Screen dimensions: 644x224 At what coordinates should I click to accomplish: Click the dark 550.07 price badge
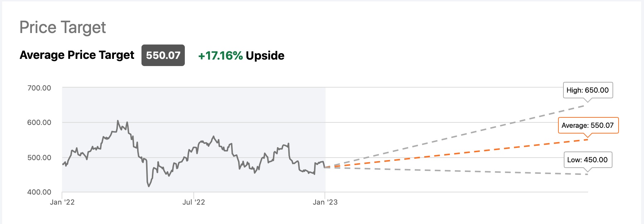tap(163, 55)
